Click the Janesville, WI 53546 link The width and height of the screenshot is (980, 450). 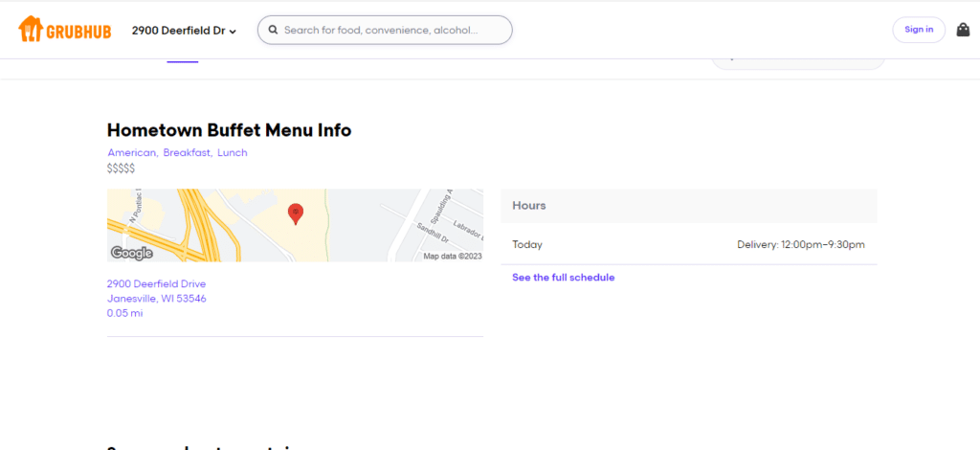(x=156, y=298)
